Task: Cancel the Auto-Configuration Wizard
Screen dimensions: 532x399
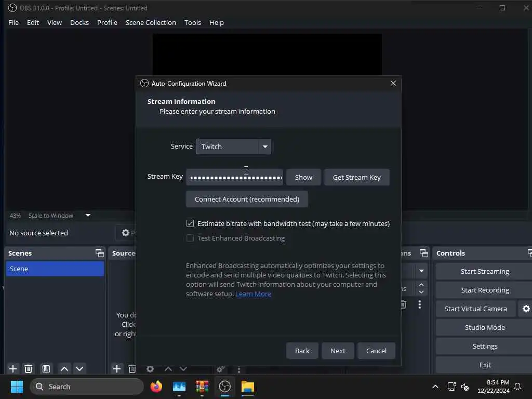Action: click(376, 351)
